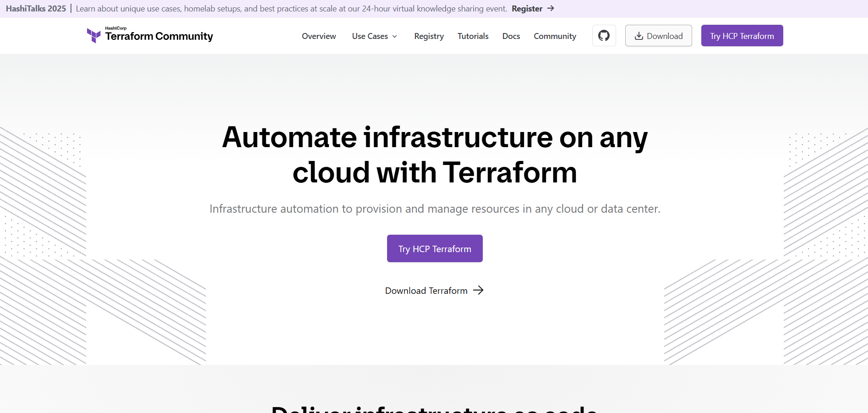Open Docs in the navigation
The width and height of the screenshot is (868, 413).
(x=511, y=36)
